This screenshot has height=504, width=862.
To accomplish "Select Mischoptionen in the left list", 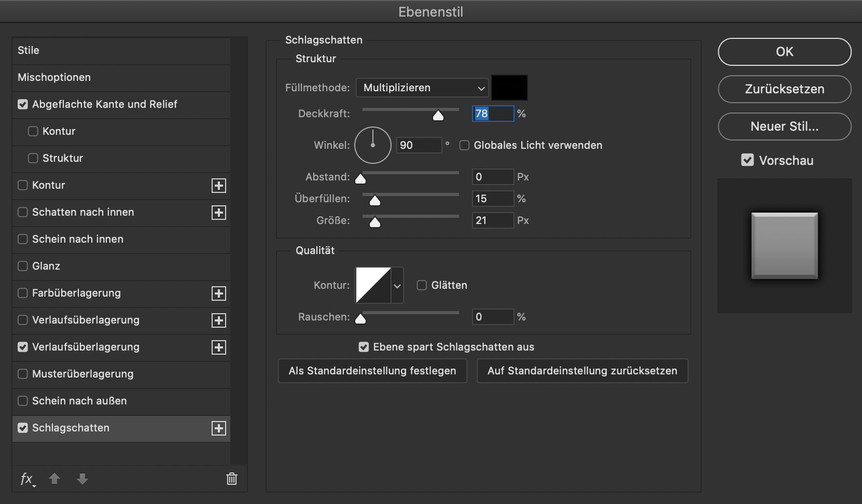I will point(54,77).
